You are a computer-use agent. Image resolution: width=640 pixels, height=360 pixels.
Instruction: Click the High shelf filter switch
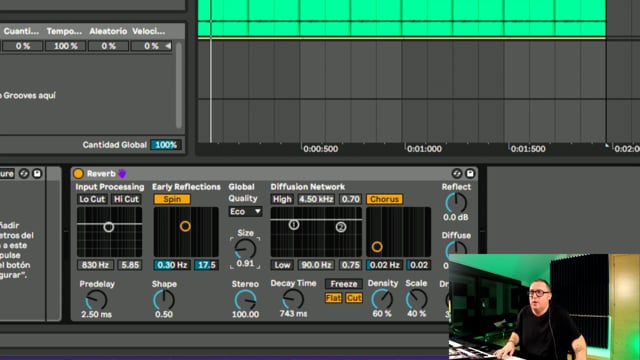[x=282, y=199]
